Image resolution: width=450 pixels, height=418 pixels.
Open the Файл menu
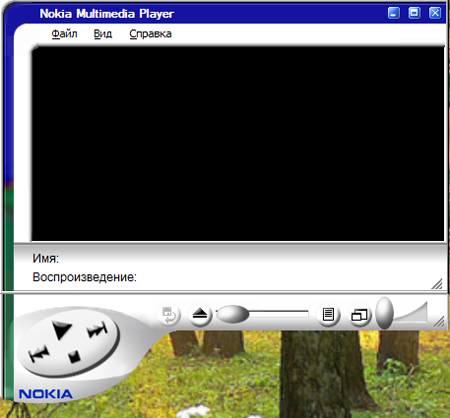click(x=64, y=34)
